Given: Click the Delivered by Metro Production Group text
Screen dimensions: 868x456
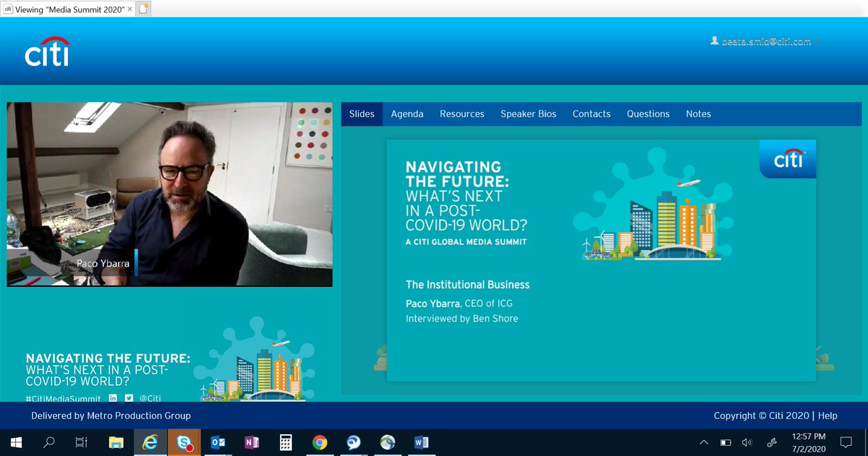Looking at the screenshot, I should [x=111, y=416].
